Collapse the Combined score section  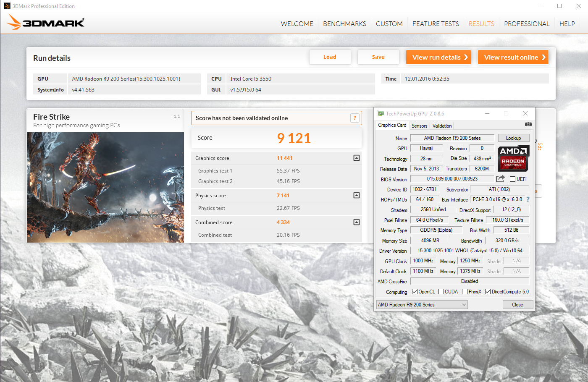point(357,222)
